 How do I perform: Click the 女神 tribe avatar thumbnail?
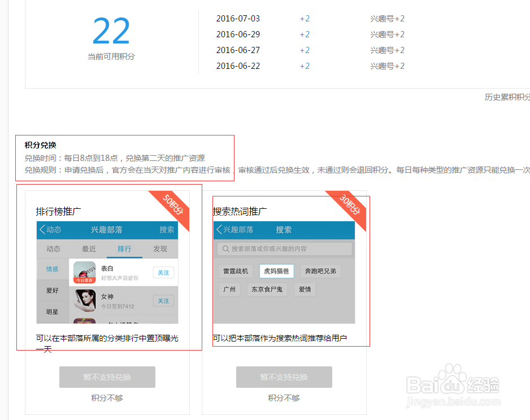(85, 301)
